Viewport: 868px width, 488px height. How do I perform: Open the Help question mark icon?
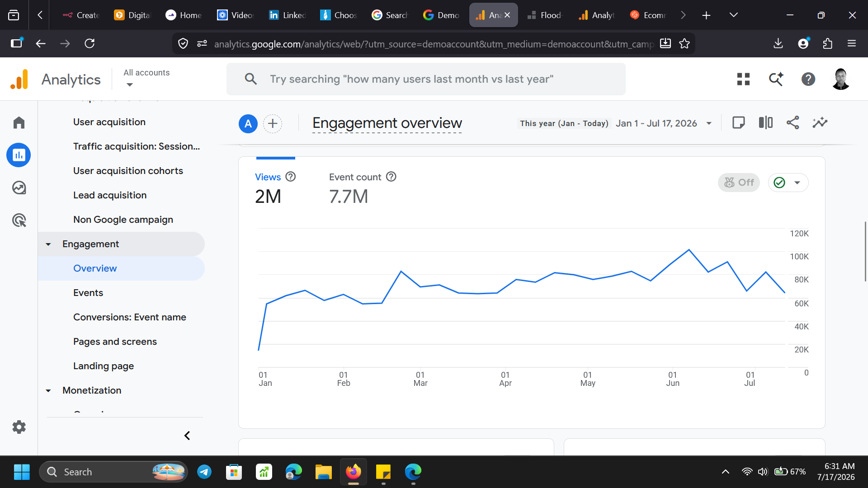pyautogui.click(x=808, y=79)
